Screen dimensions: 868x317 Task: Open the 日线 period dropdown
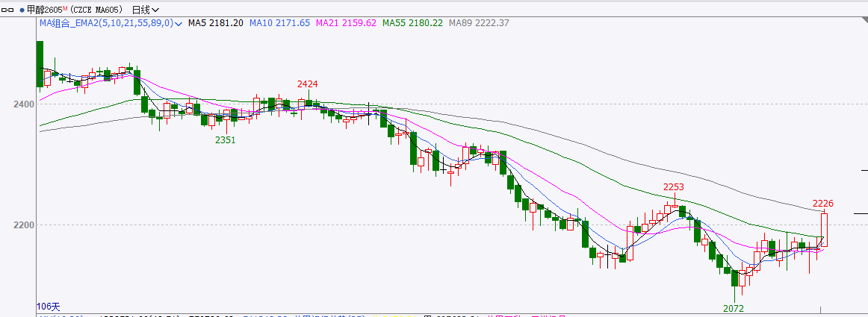click(x=145, y=10)
